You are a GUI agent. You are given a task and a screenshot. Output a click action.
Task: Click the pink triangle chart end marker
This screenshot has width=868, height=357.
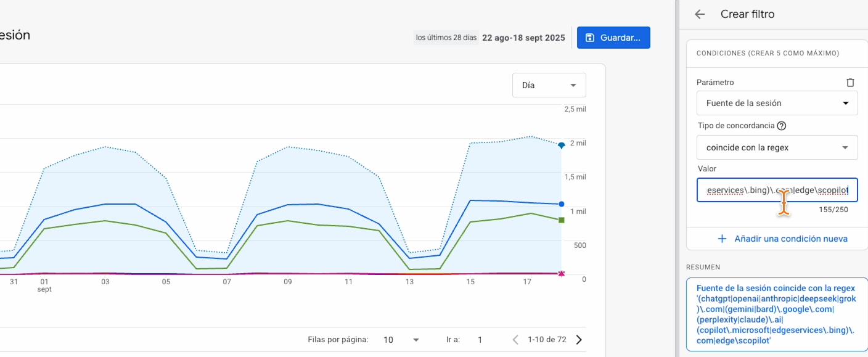coord(561,273)
